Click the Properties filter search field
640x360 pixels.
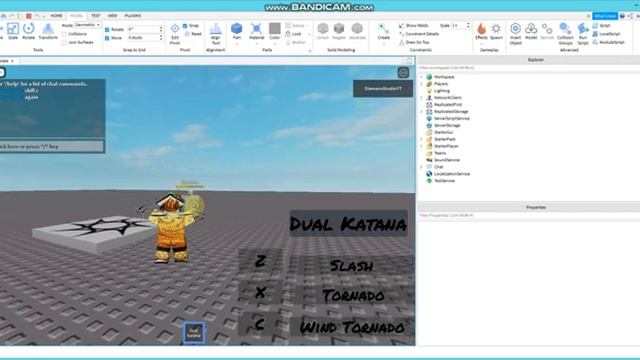[529, 215]
